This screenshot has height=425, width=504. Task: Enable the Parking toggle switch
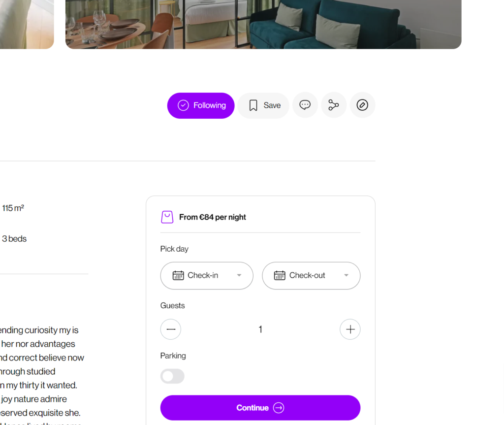click(x=172, y=376)
